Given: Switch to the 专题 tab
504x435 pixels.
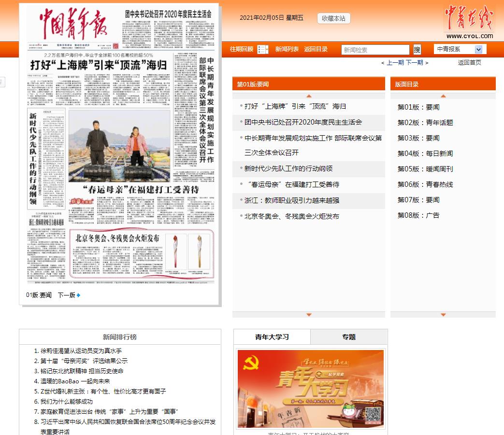Looking at the screenshot, I should pos(349,337).
